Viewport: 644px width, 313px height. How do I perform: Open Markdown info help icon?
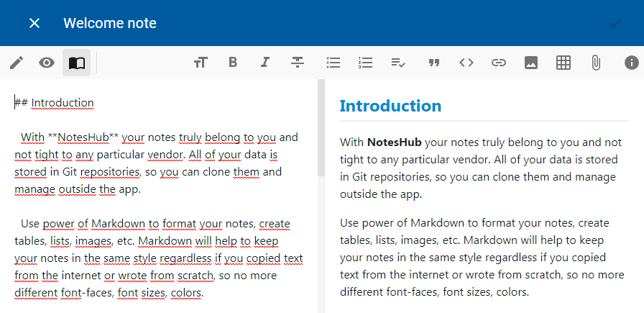tap(632, 63)
